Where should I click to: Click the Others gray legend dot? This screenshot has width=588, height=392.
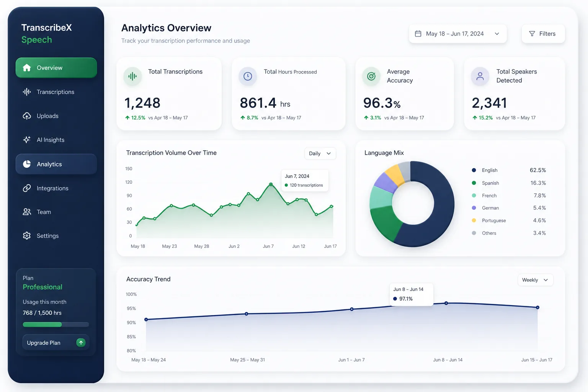point(474,233)
